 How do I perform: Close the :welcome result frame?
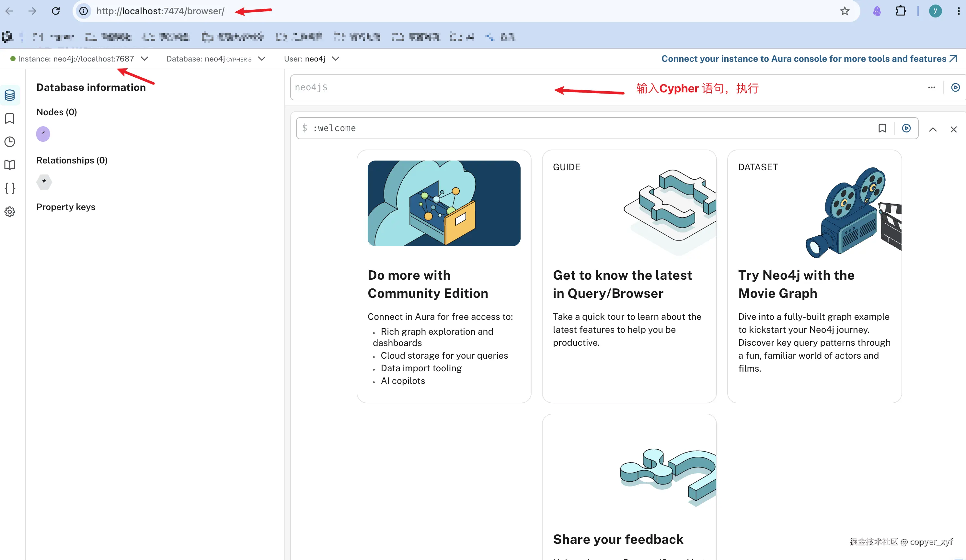[954, 129]
